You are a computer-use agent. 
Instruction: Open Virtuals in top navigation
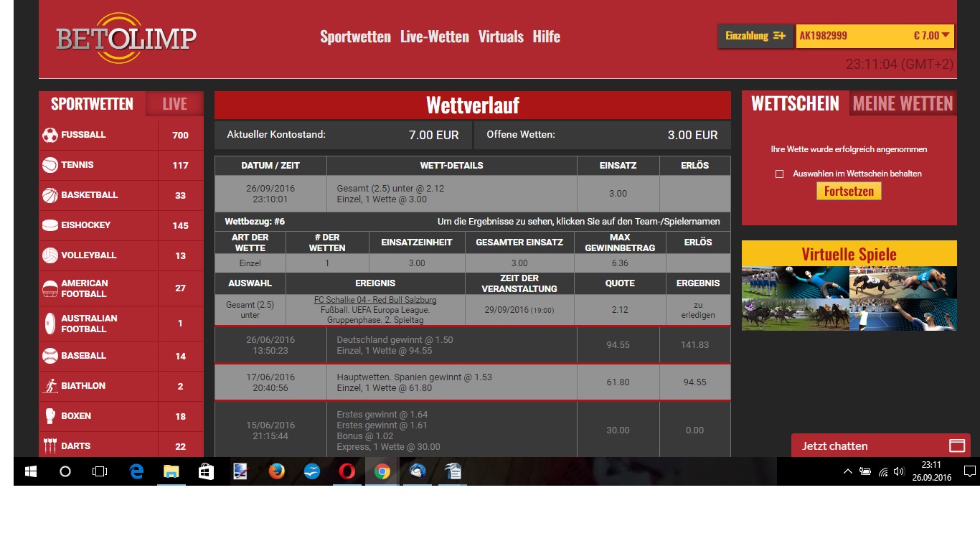[501, 37]
